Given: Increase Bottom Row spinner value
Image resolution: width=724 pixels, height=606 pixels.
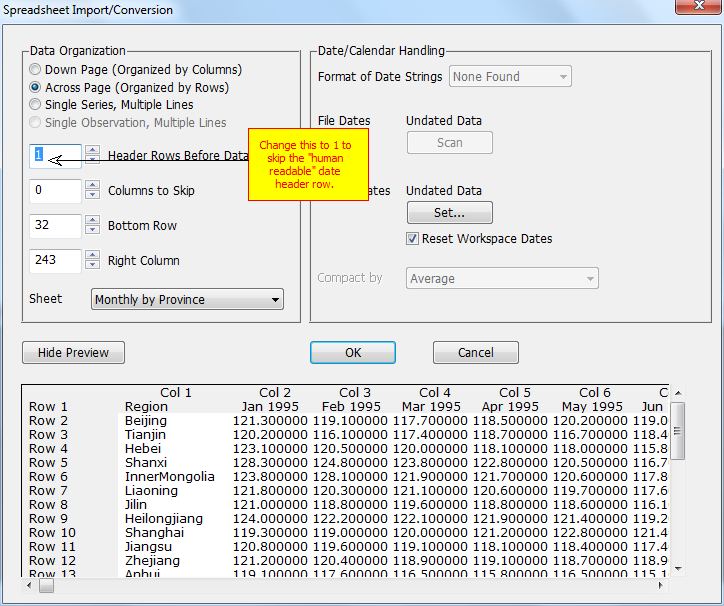Looking at the screenshot, I should point(92,220).
